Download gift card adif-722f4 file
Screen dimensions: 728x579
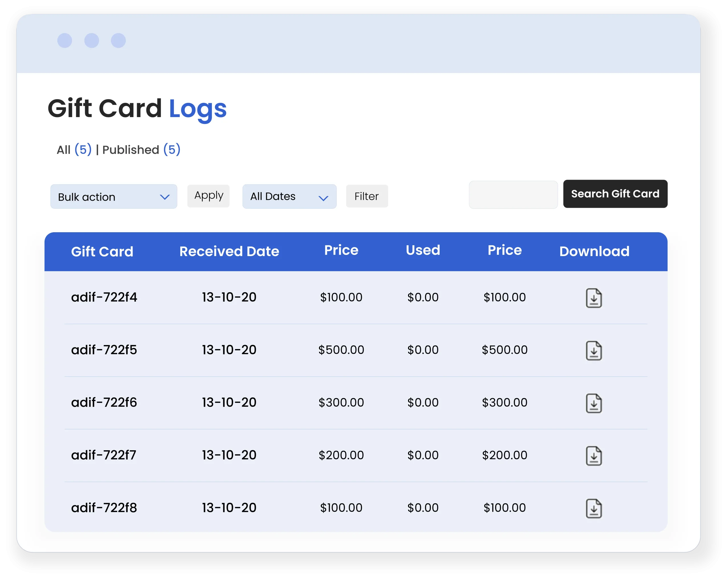click(x=593, y=298)
